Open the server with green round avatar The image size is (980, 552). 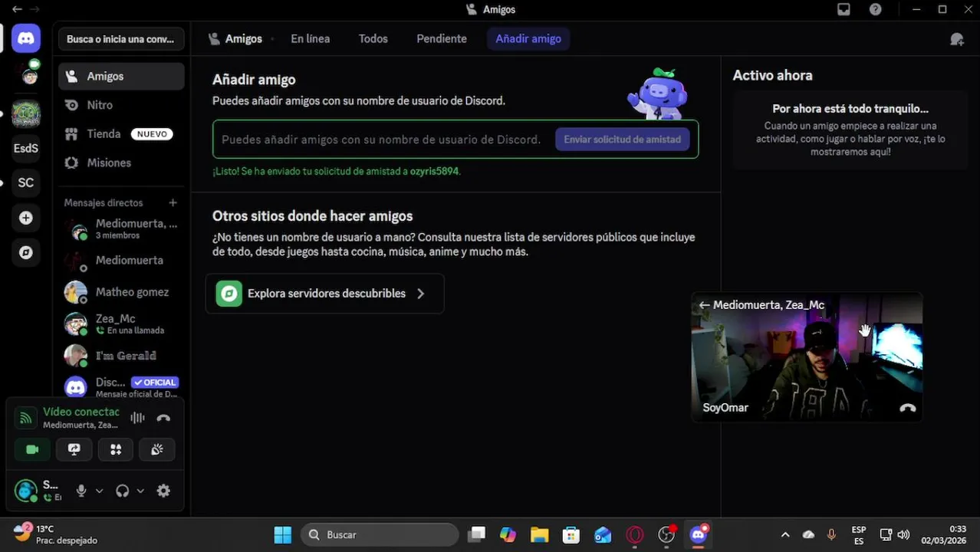click(x=26, y=113)
